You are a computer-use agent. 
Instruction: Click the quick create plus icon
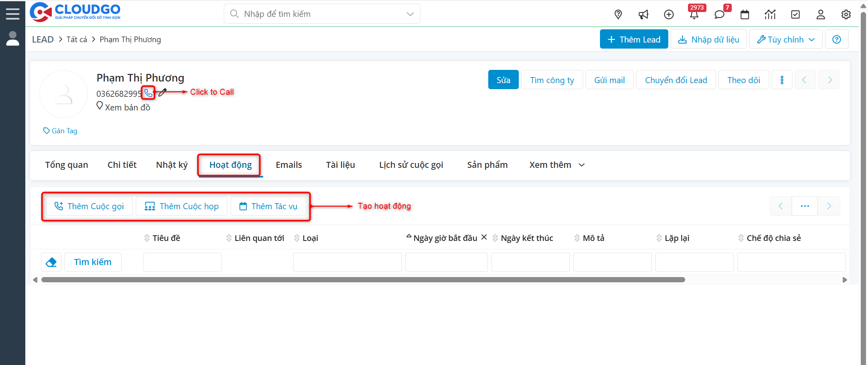pos(669,14)
